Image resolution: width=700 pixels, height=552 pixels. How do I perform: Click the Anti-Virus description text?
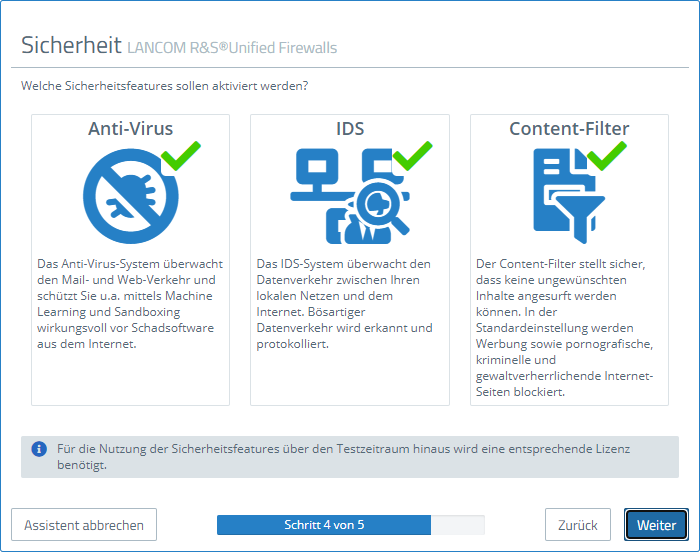130,304
